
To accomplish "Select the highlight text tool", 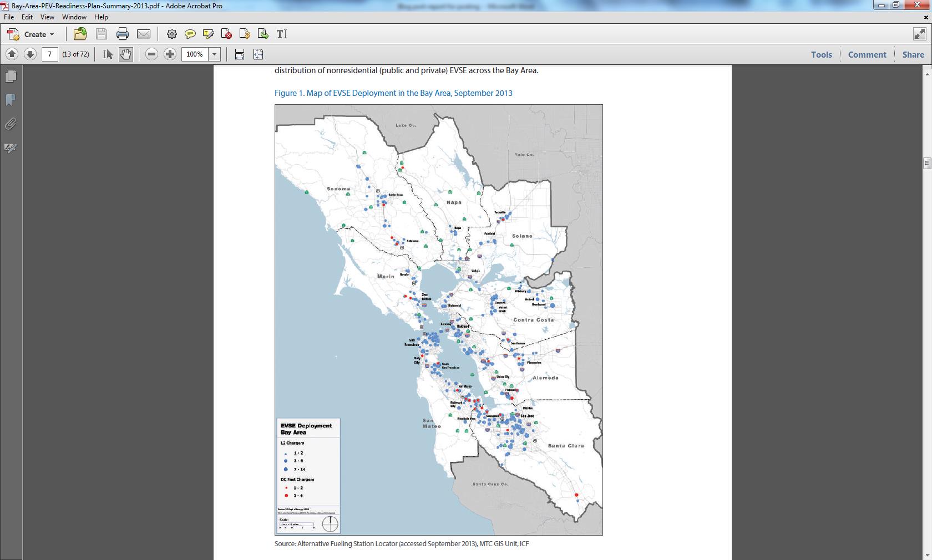I will pos(209,34).
